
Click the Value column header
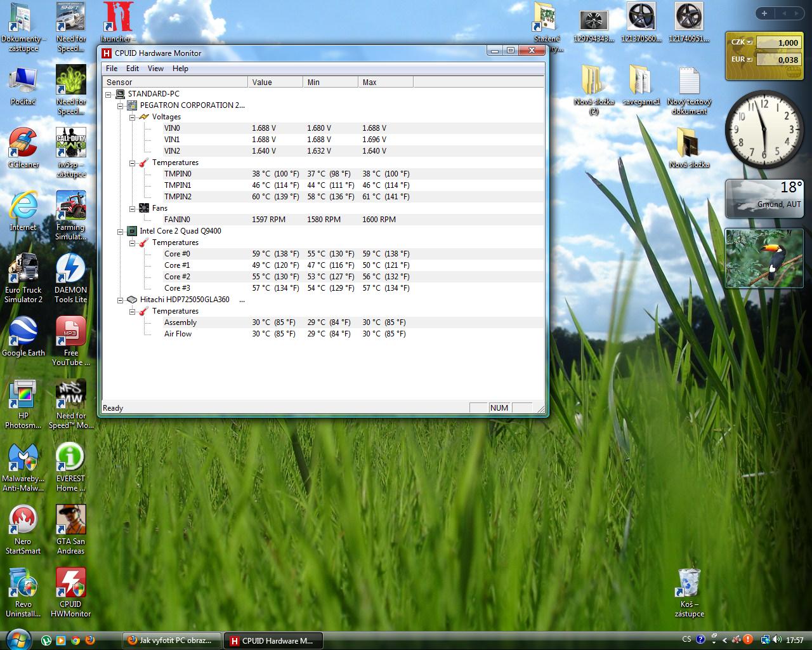[x=275, y=82]
